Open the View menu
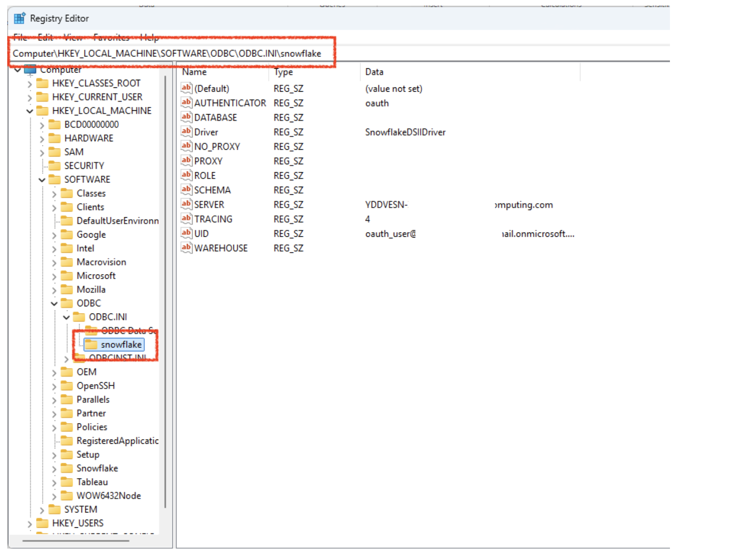The image size is (734, 560). pyautogui.click(x=73, y=37)
